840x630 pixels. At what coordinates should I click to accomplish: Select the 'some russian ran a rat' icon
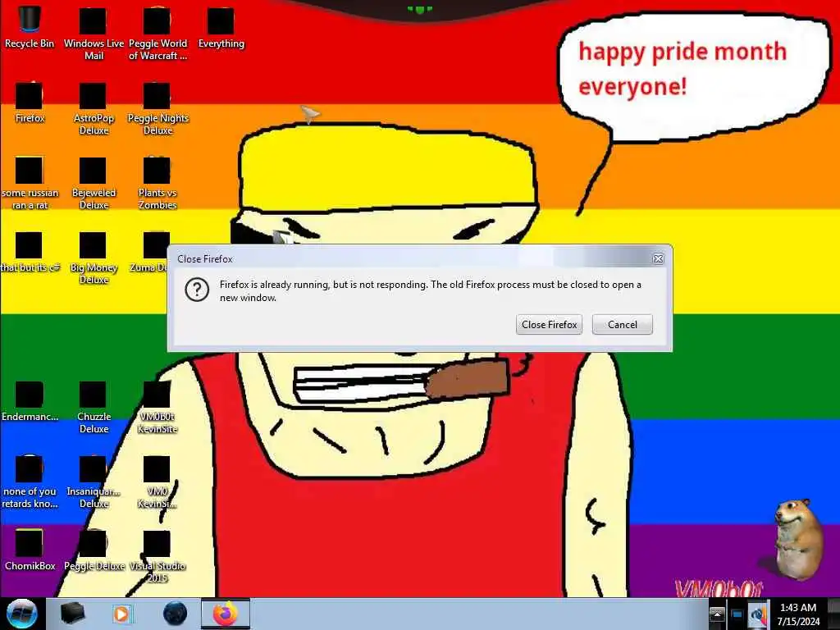click(x=30, y=183)
